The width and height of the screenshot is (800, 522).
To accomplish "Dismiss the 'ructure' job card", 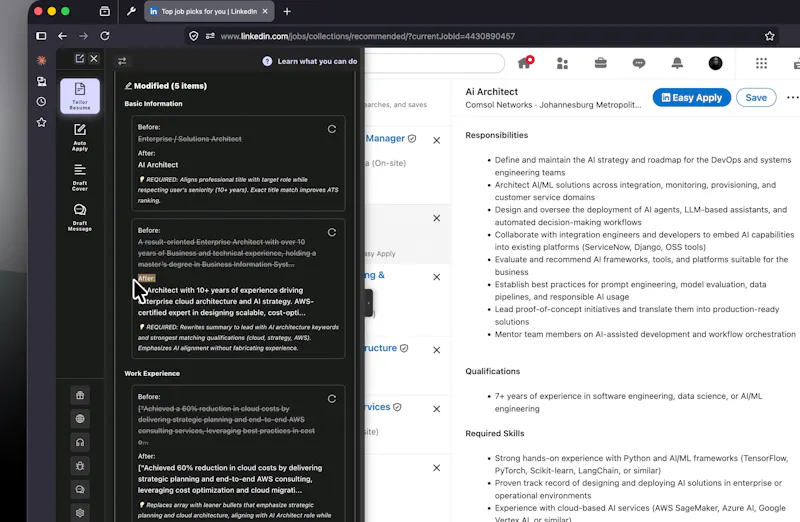I will [x=437, y=350].
